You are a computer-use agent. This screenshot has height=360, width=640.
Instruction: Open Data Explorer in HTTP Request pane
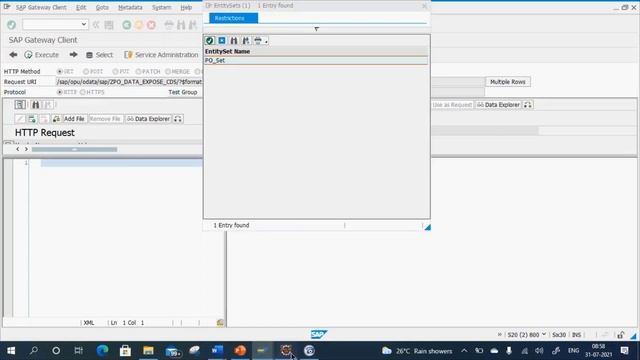pyautogui.click(x=148, y=119)
